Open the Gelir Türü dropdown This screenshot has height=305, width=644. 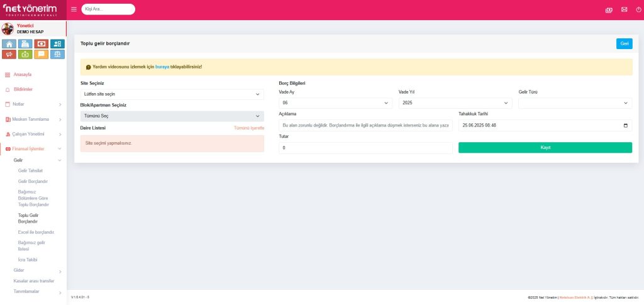tap(575, 103)
